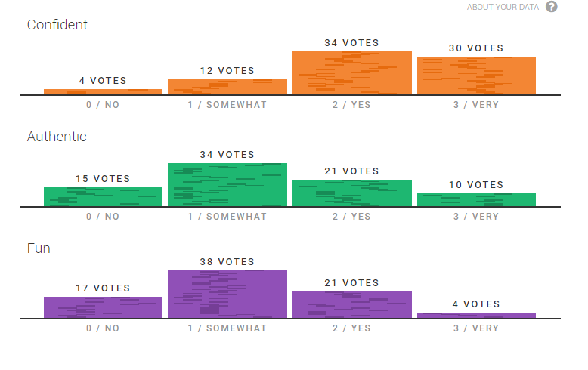Click the '2 / YES' label under Confident
This screenshot has height=370, width=588.
351,105
